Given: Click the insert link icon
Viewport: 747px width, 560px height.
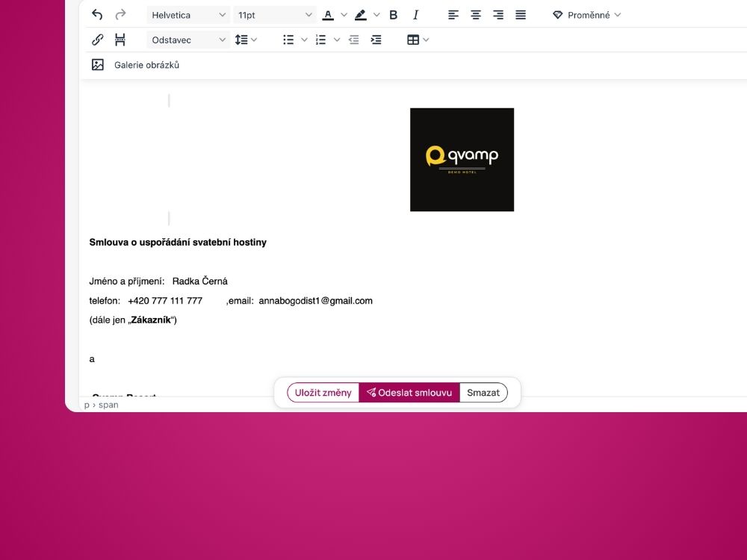Looking at the screenshot, I should 98,40.
